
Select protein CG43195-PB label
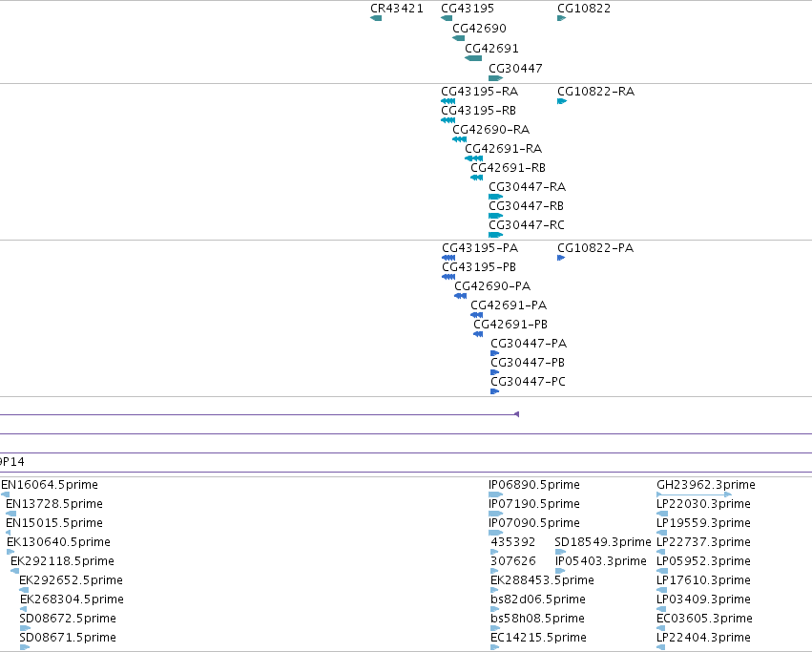tap(479, 267)
